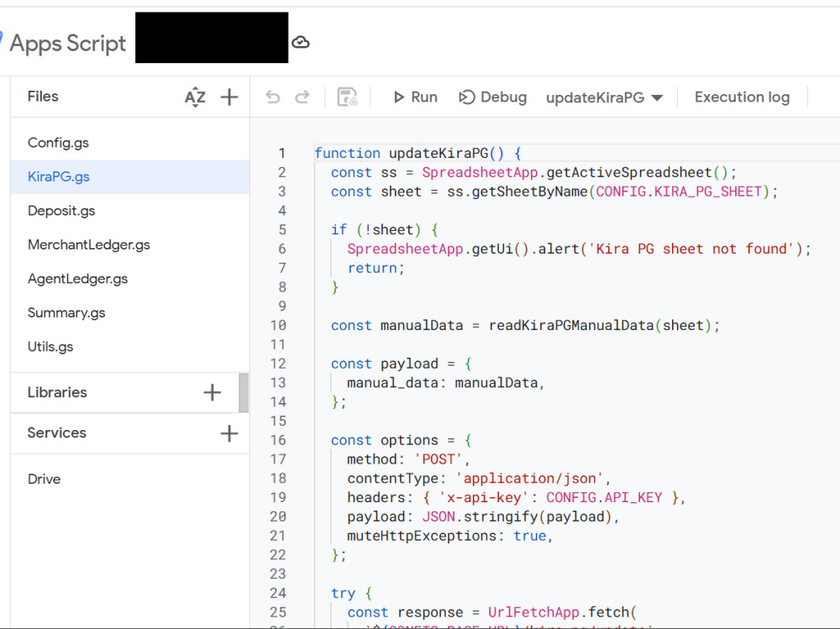This screenshot has height=629, width=840.
Task: Click 'application/json' string on line 18
Action: click(x=529, y=479)
